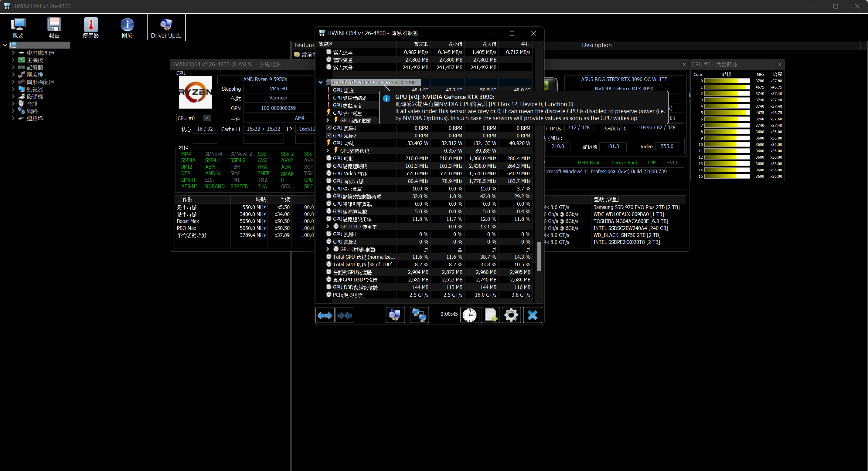Click the 最大值 column header
The image size is (868, 471).
point(482,44)
